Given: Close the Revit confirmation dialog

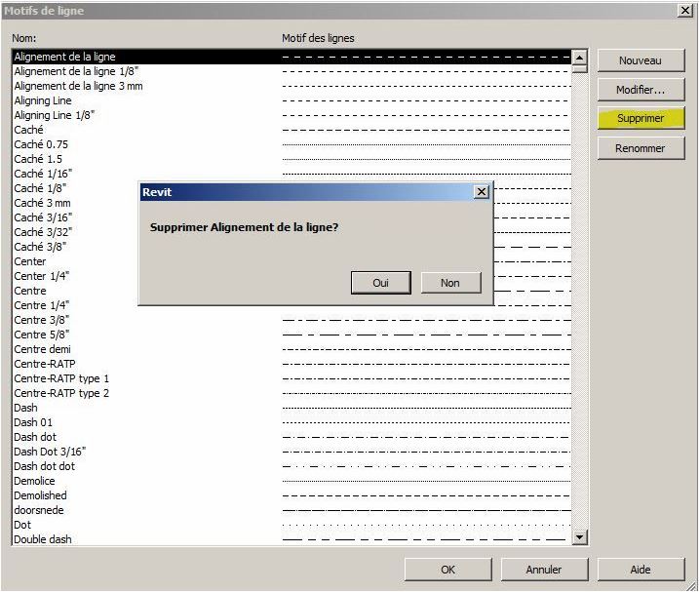Looking at the screenshot, I should point(481,192).
